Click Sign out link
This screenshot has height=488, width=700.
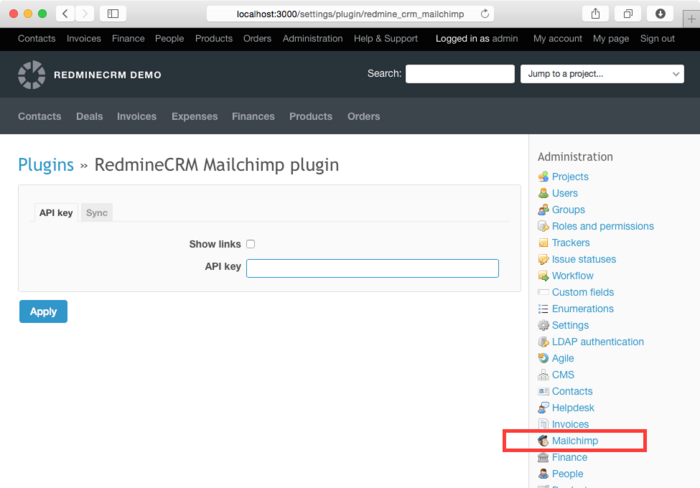[657, 39]
